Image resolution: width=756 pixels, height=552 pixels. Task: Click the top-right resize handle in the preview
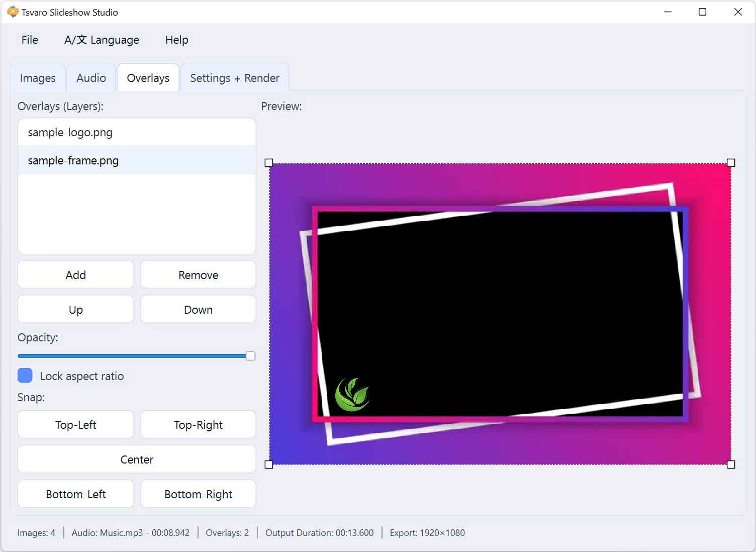(x=730, y=162)
